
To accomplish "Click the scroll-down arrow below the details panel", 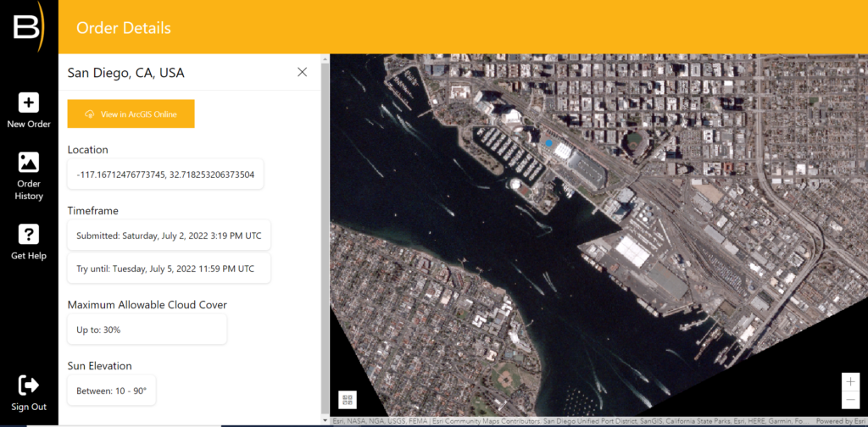I will pos(325,420).
